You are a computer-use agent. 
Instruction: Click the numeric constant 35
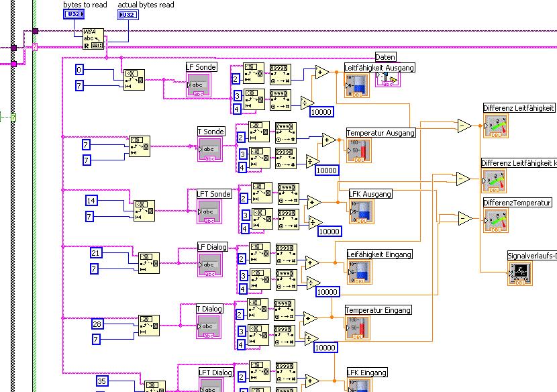tap(102, 381)
